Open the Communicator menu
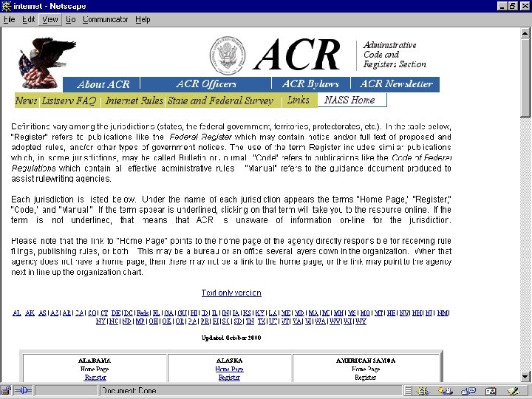Image resolution: width=532 pixels, height=399 pixels. [105, 19]
